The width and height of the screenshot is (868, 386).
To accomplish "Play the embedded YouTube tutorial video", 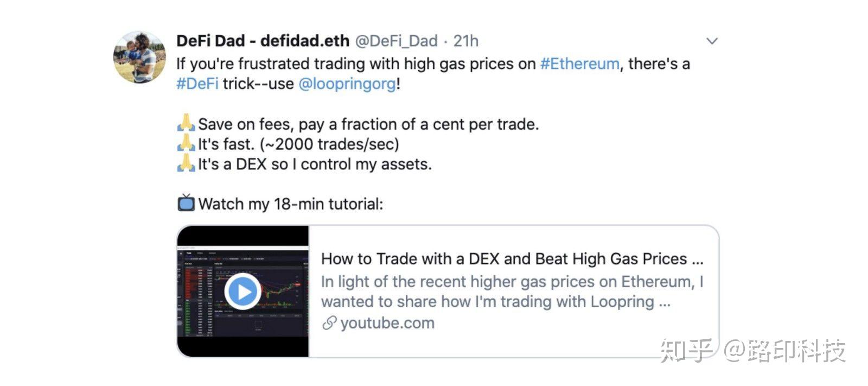I will 242,292.
